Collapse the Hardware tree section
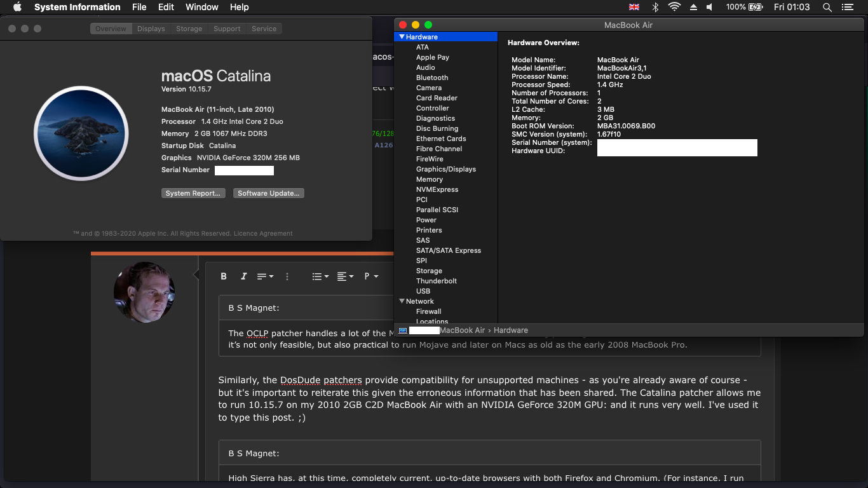This screenshot has width=868, height=488. [x=402, y=37]
